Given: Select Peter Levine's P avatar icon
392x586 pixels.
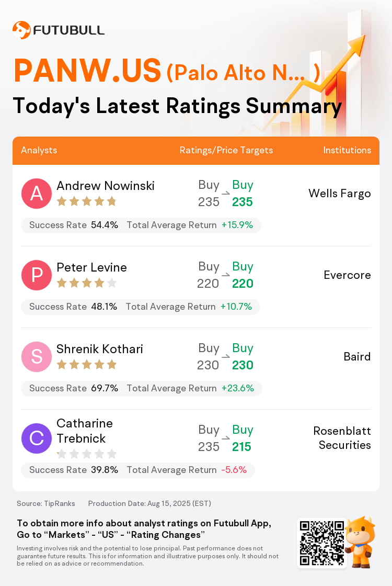Looking at the screenshot, I should 36,275.
